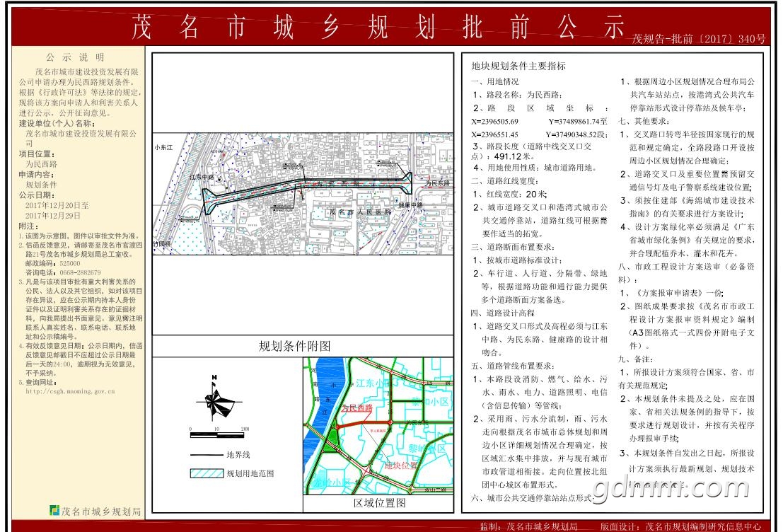Click the 区域位置图 caption
Viewport: 783px width, 532px height.
[380, 503]
